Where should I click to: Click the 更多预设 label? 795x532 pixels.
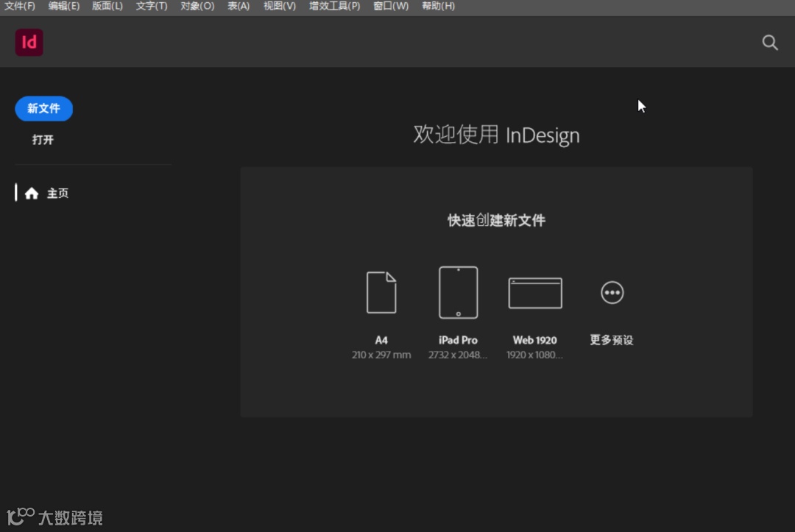(612, 340)
